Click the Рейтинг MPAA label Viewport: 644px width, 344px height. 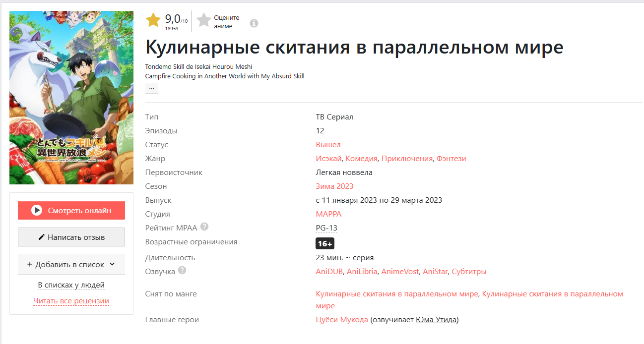(171, 228)
